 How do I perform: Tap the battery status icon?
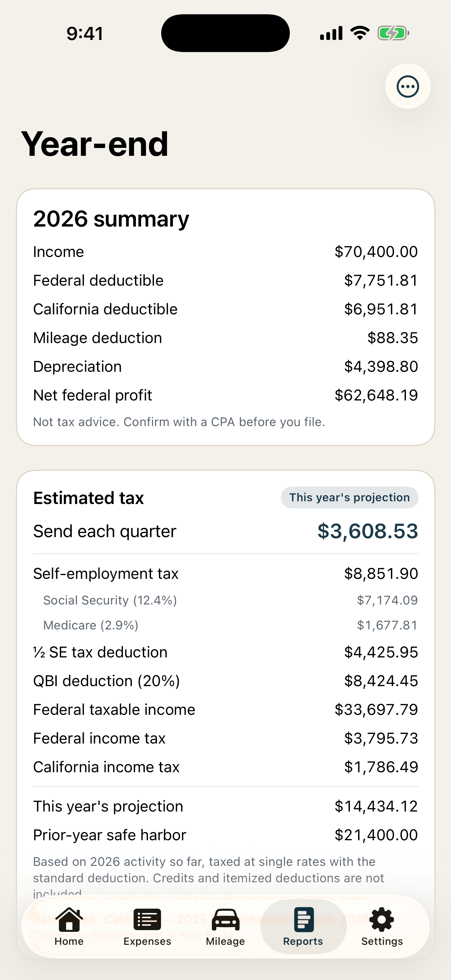pos(393,33)
